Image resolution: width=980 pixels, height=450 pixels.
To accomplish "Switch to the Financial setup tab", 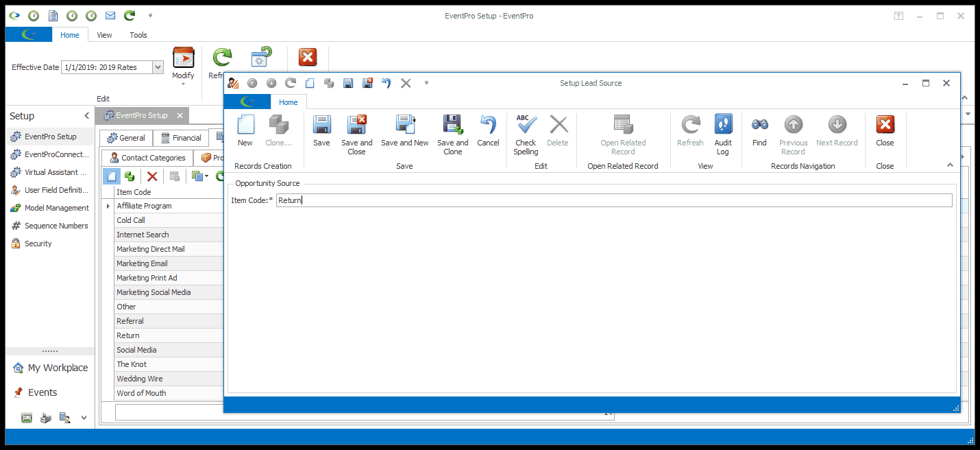I will tap(181, 138).
